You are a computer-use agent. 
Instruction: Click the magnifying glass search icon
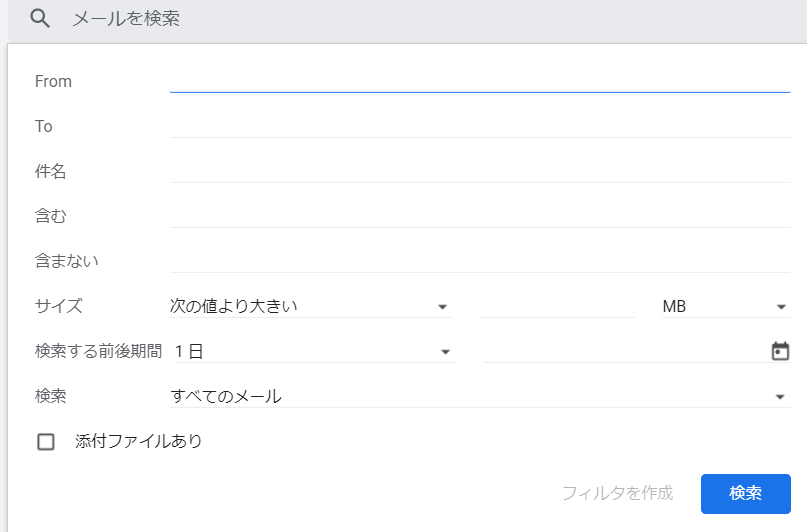point(40,19)
